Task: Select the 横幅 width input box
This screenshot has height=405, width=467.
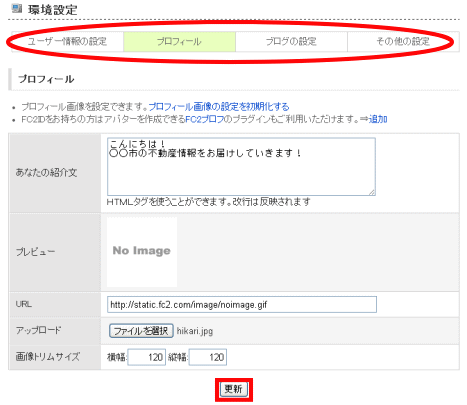Action: pos(147,357)
